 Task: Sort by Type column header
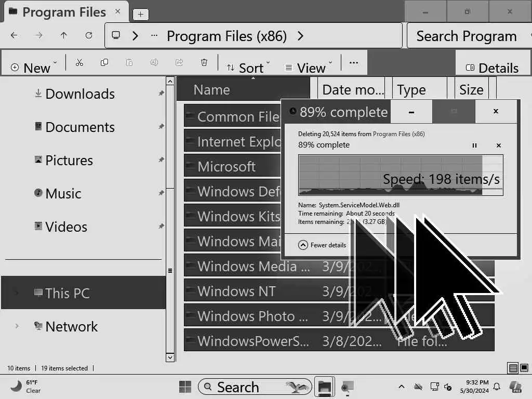[x=421, y=89]
